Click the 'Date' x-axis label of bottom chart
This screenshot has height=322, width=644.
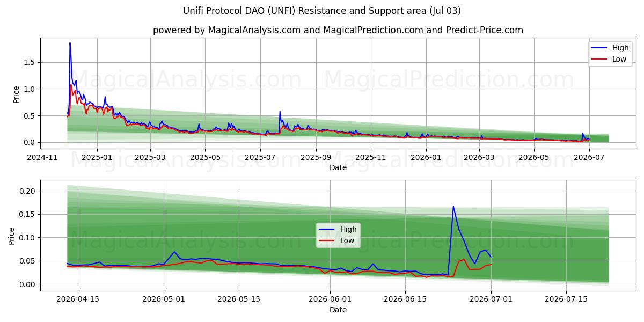[338, 310]
